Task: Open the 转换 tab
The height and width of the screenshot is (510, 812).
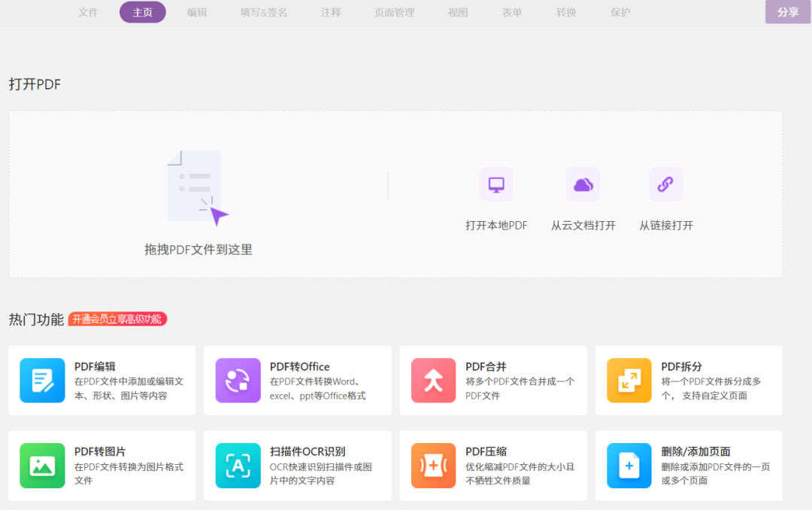Action: click(565, 12)
